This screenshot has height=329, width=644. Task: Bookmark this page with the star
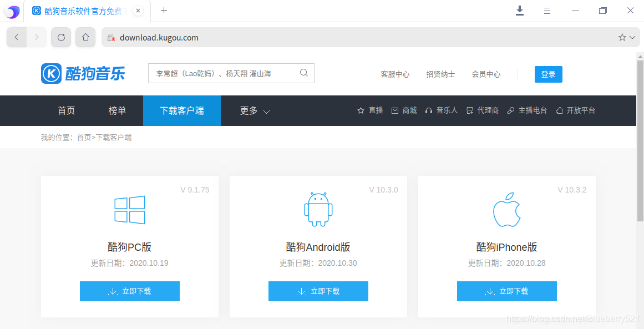[622, 37]
